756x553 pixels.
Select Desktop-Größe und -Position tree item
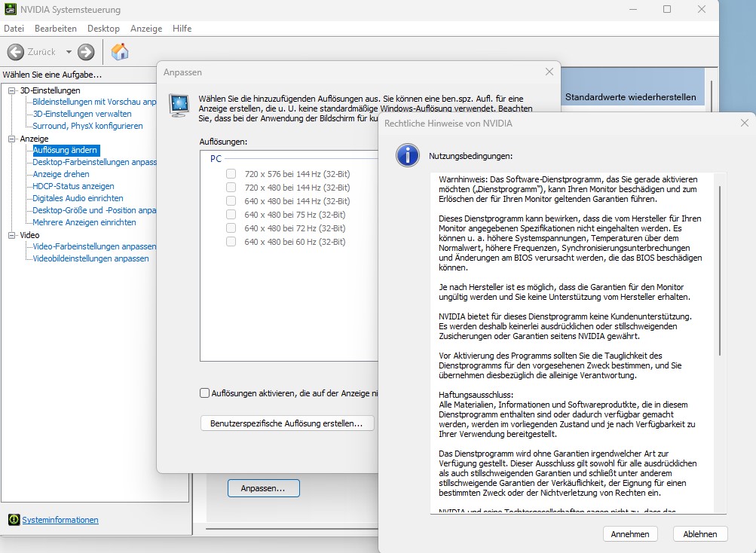click(x=94, y=210)
